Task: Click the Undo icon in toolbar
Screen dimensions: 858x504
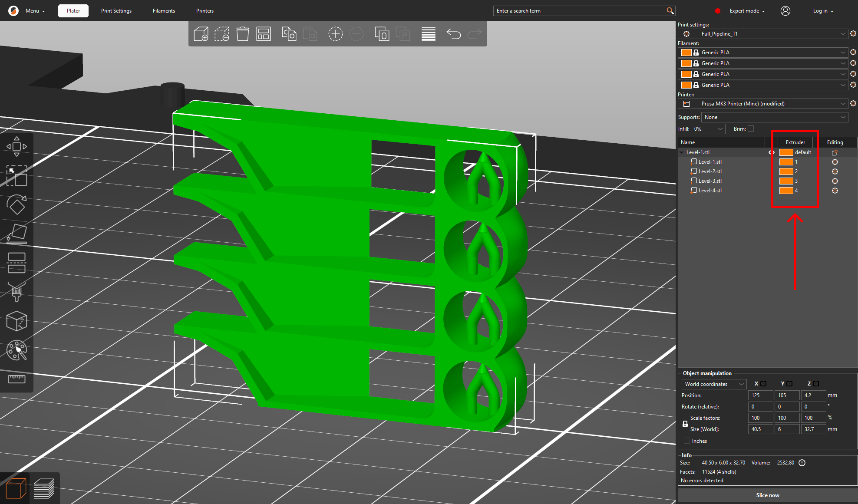Action: (454, 34)
